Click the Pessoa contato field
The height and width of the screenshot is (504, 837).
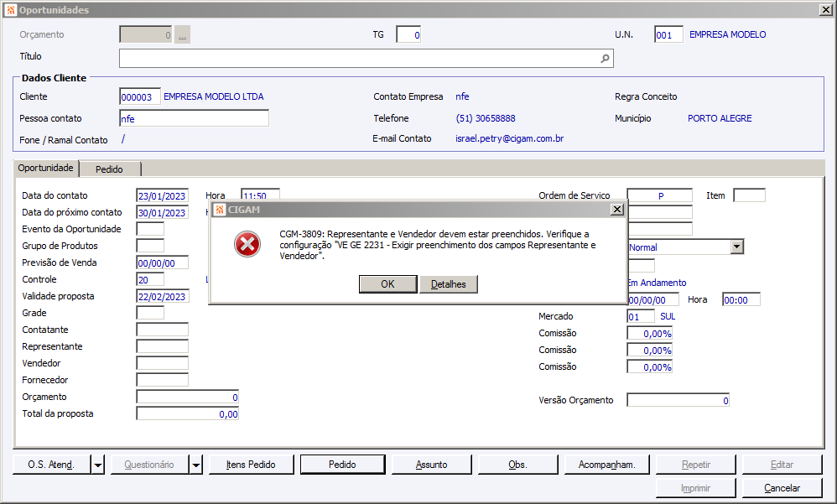(x=195, y=118)
